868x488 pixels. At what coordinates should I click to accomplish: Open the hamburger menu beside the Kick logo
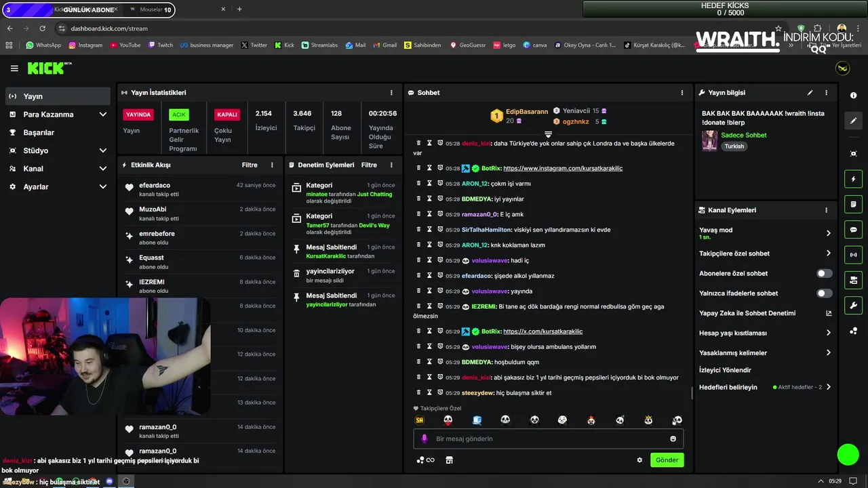14,68
